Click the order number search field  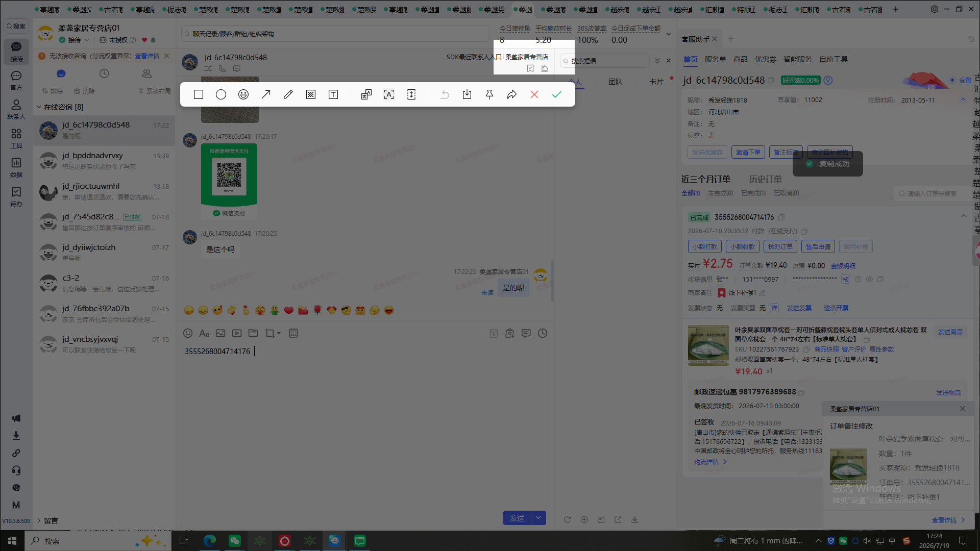(932, 193)
